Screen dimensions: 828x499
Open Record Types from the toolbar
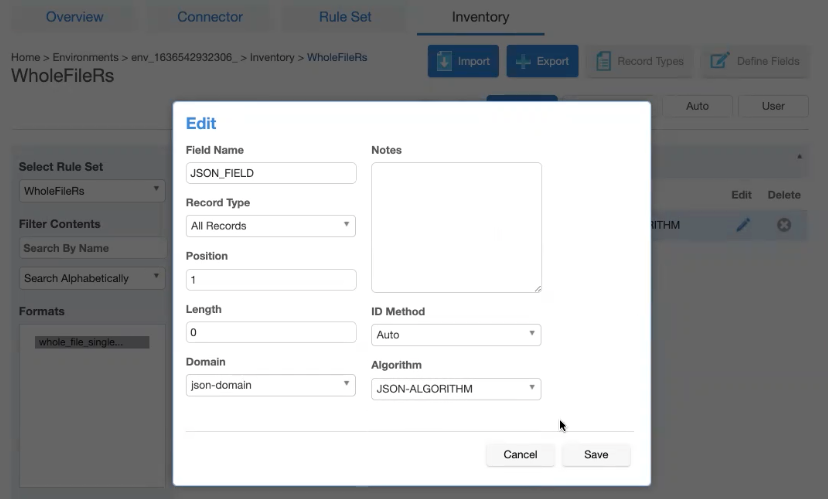tap(640, 61)
